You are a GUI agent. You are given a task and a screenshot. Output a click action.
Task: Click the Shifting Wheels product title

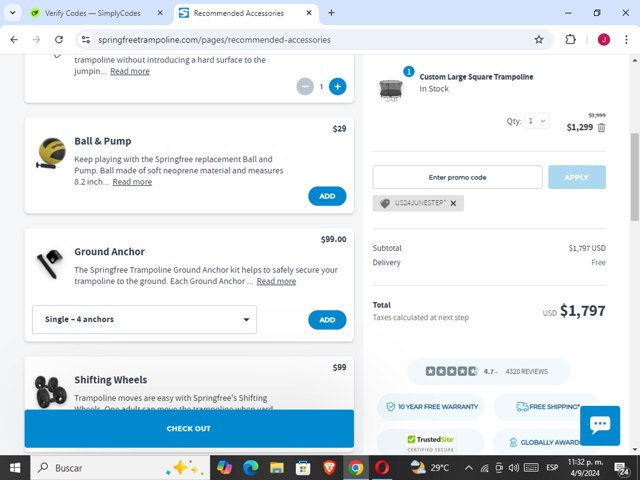click(x=111, y=380)
